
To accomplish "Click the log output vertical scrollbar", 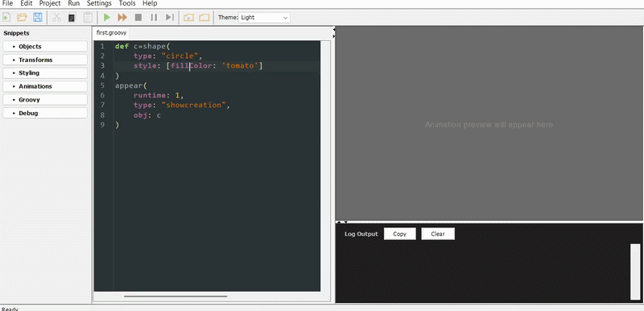I will pyautogui.click(x=635, y=272).
